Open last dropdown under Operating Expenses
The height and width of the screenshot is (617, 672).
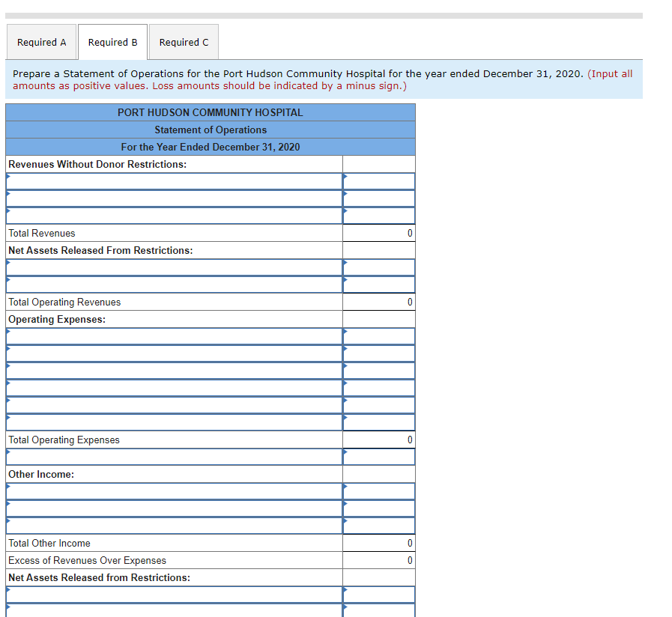point(172,422)
